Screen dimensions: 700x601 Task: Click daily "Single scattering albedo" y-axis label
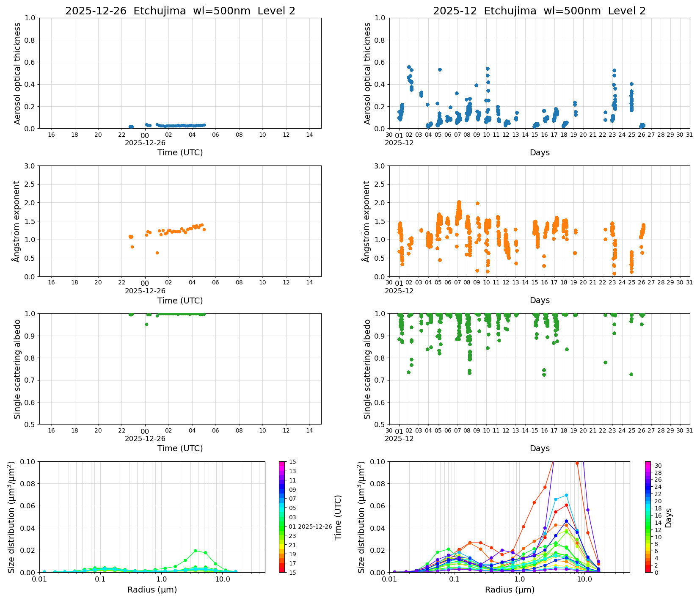(x=17, y=369)
